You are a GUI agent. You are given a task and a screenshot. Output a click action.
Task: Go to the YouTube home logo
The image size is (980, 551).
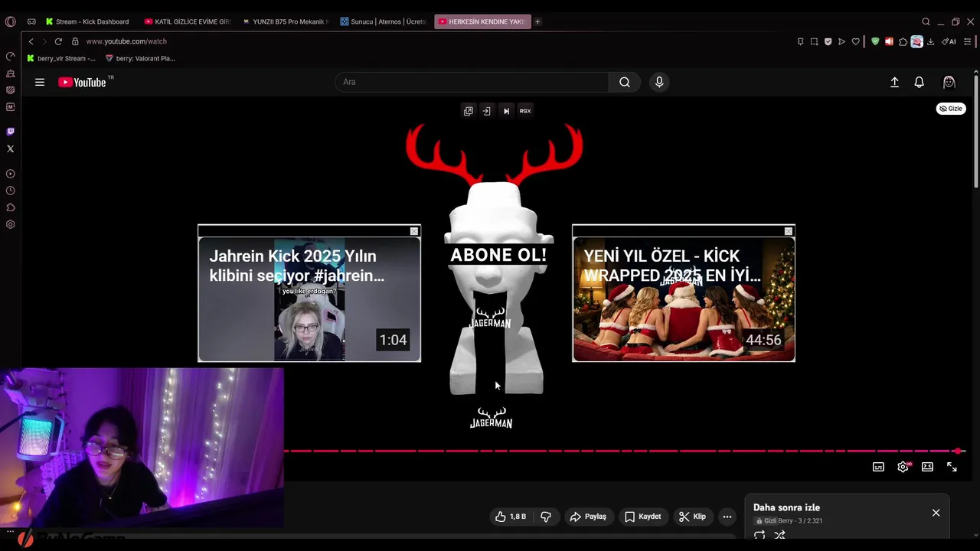click(82, 82)
